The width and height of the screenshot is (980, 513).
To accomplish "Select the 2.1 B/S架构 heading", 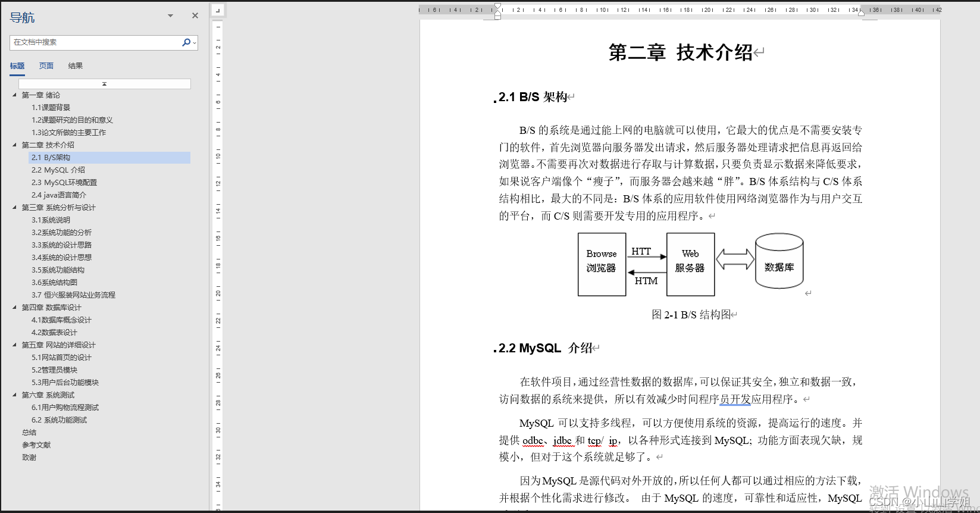I will (109, 158).
